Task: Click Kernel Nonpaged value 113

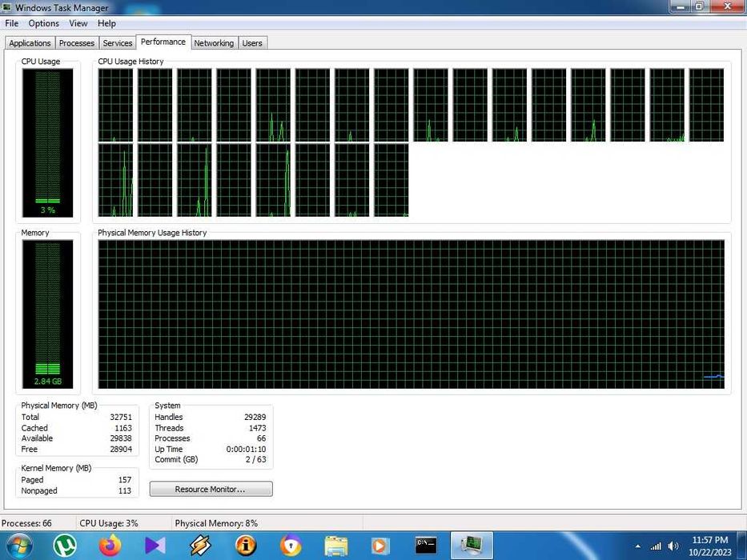Action: 125,490
